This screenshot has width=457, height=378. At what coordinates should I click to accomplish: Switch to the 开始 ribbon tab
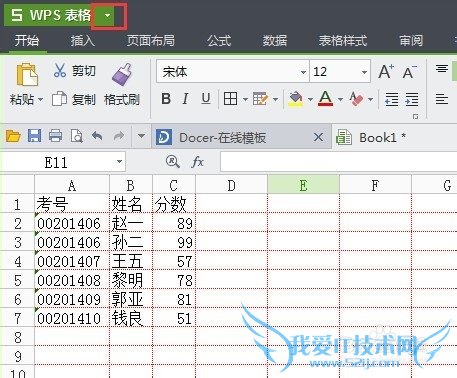[27, 41]
